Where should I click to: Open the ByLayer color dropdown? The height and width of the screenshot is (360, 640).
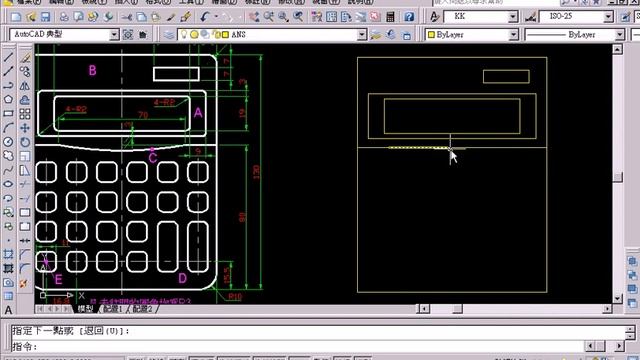[513, 35]
